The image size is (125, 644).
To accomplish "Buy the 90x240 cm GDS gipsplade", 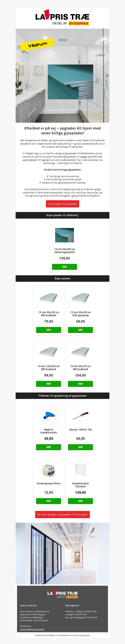I will click(x=80, y=330).
